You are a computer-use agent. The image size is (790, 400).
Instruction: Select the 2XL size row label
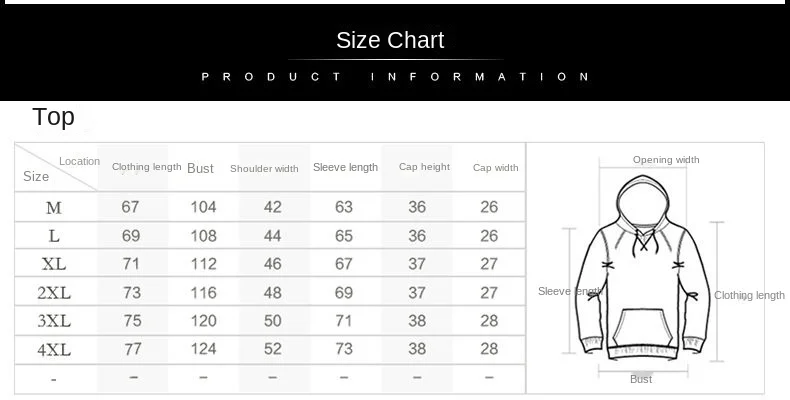(54, 293)
